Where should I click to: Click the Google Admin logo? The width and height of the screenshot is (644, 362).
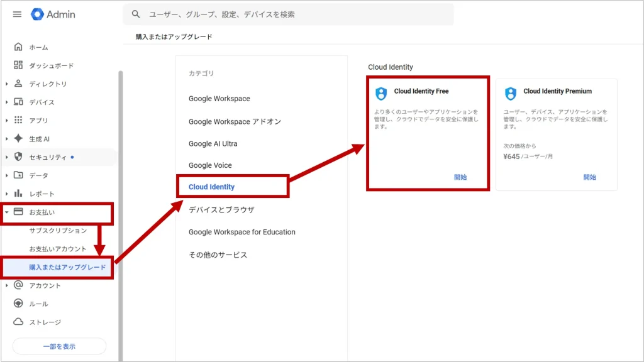(x=53, y=14)
